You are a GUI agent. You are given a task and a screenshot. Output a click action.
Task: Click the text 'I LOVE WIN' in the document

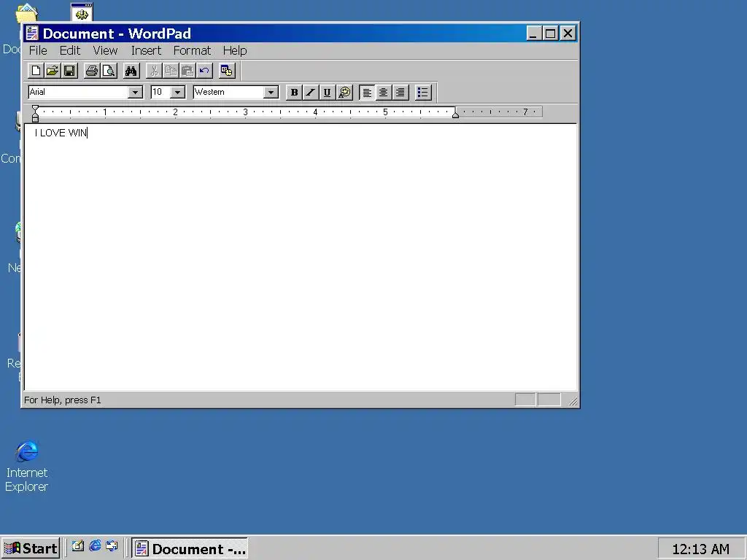point(61,133)
